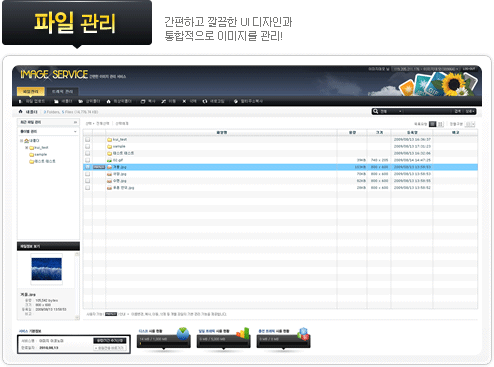Click the bar chart icon on daily traffic widget

pos(243,333)
